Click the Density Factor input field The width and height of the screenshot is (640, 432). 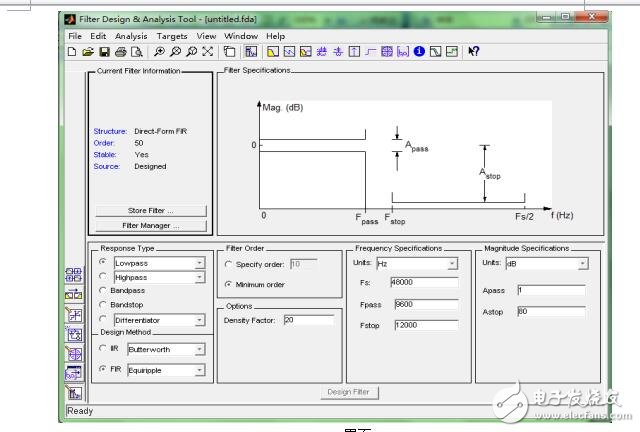click(309, 320)
